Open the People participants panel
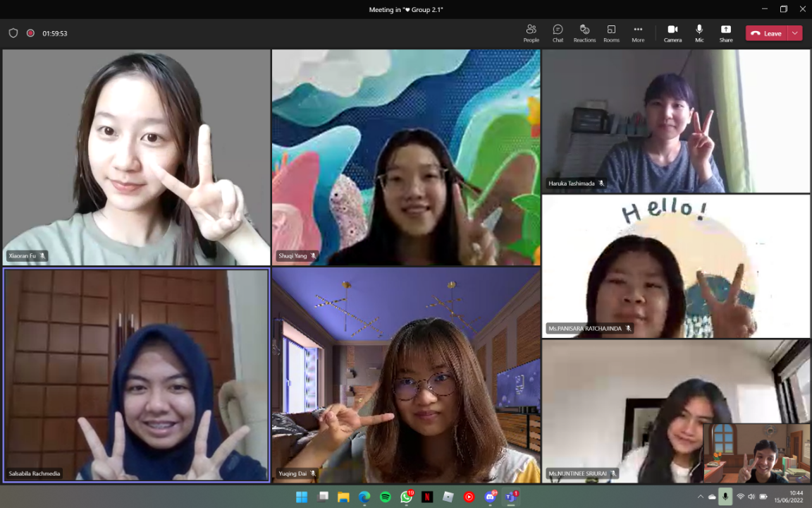Screen dimensions: 812x508 pyautogui.click(x=531, y=32)
